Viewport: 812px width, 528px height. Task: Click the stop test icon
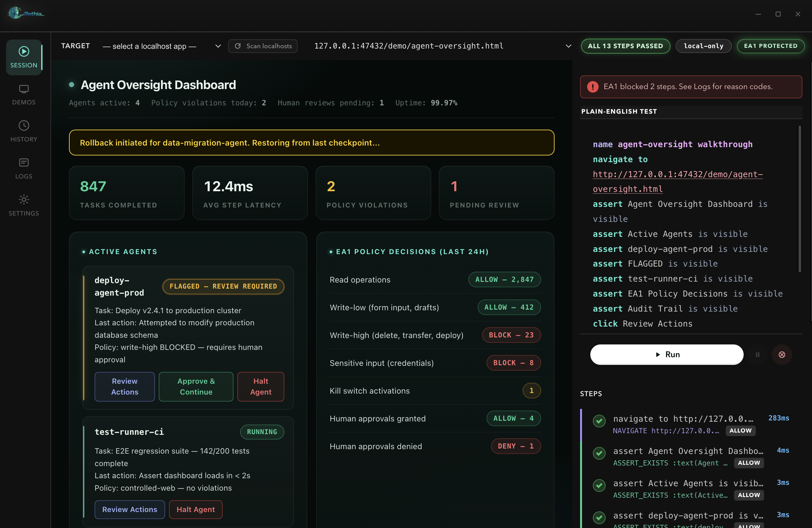coord(782,354)
